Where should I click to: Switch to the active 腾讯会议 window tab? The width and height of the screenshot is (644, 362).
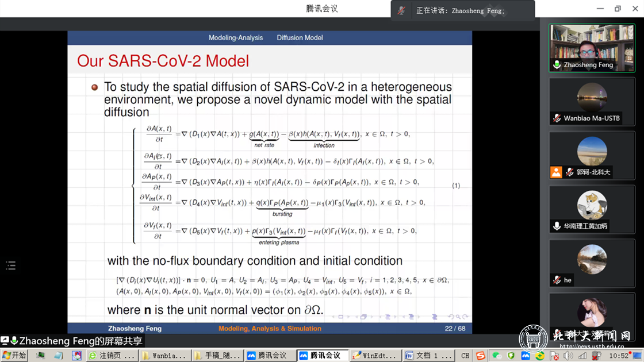coord(322,355)
